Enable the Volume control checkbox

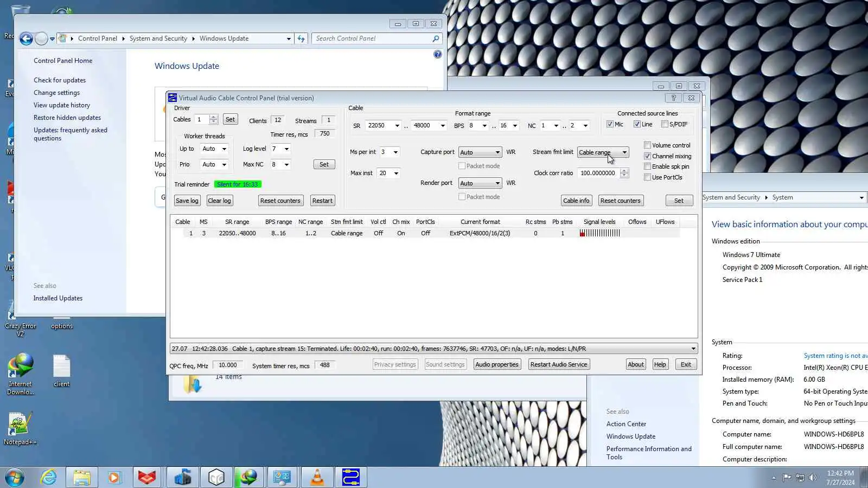pyautogui.click(x=647, y=145)
